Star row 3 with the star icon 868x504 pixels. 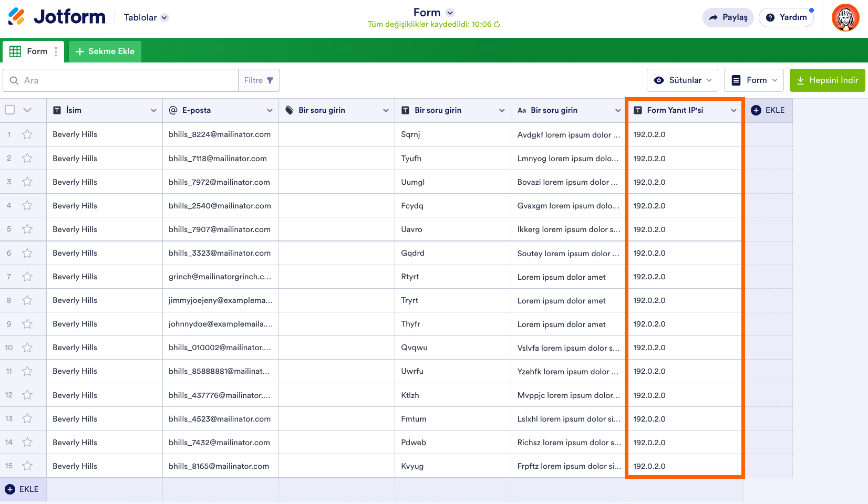[27, 182]
